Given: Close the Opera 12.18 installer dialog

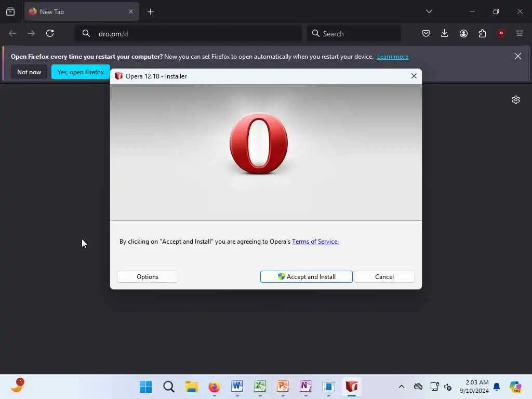Looking at the screenshot, I should pos(414,76).
